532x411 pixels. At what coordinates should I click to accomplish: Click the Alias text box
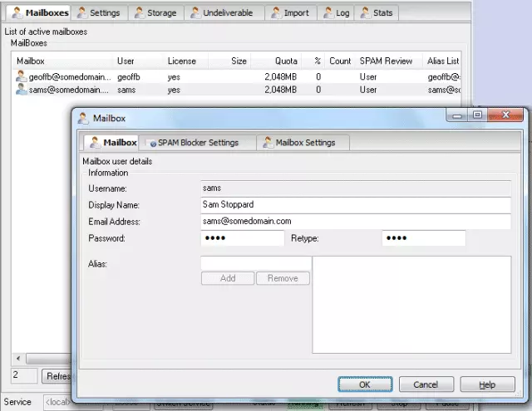tap(254, 263)
